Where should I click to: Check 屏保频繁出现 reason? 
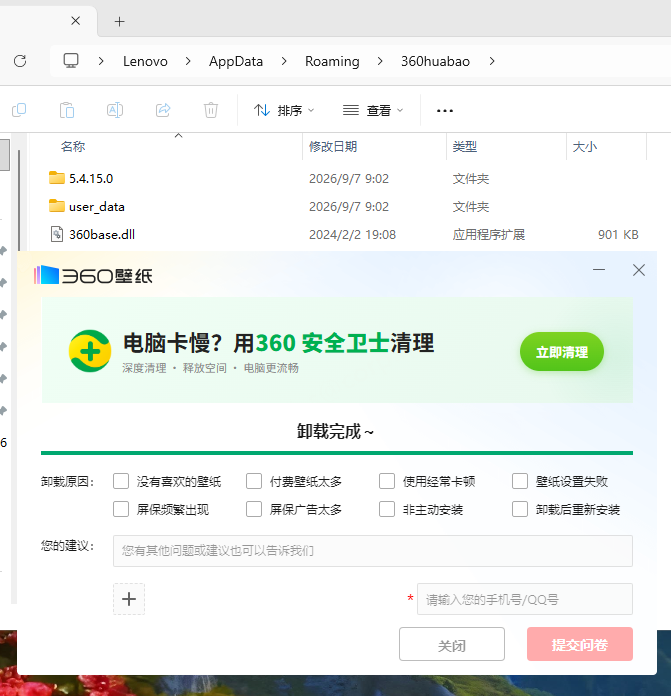click(121, 509)
